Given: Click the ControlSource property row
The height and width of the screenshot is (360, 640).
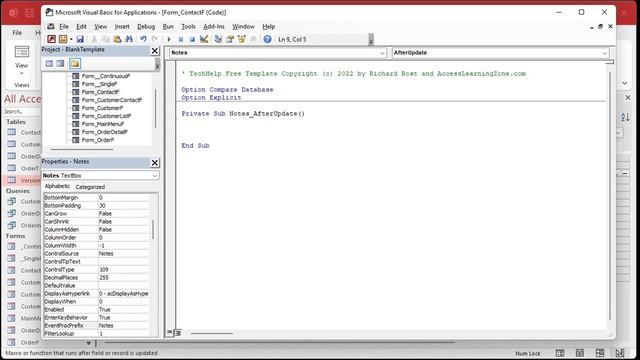Looking at the screenshot, I should coord(96,253).
